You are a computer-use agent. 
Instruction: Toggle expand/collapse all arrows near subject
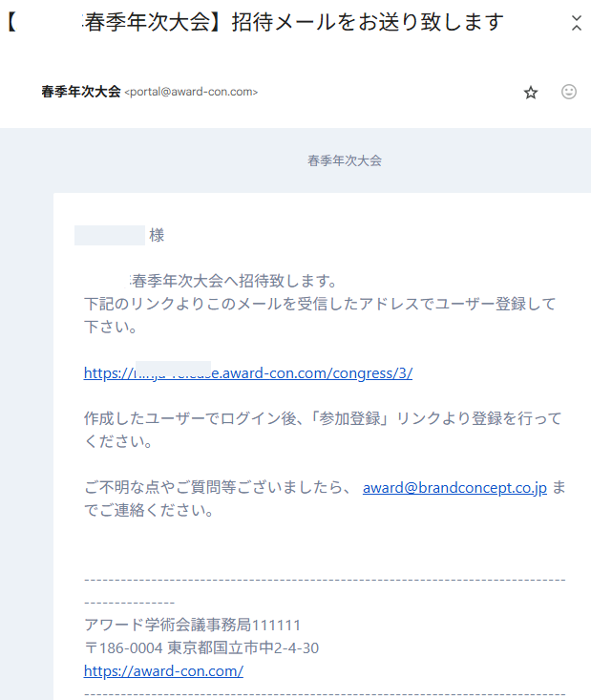(575, 24)
